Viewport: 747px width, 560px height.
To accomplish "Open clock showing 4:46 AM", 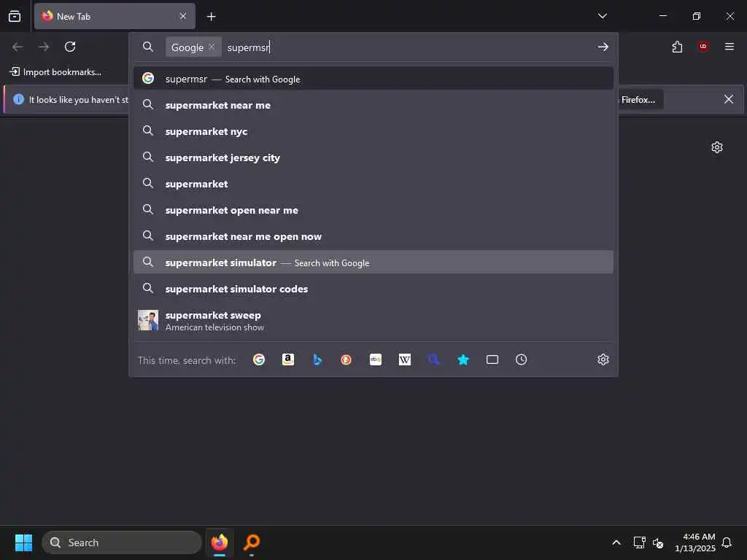I will (x=695, y=542).
